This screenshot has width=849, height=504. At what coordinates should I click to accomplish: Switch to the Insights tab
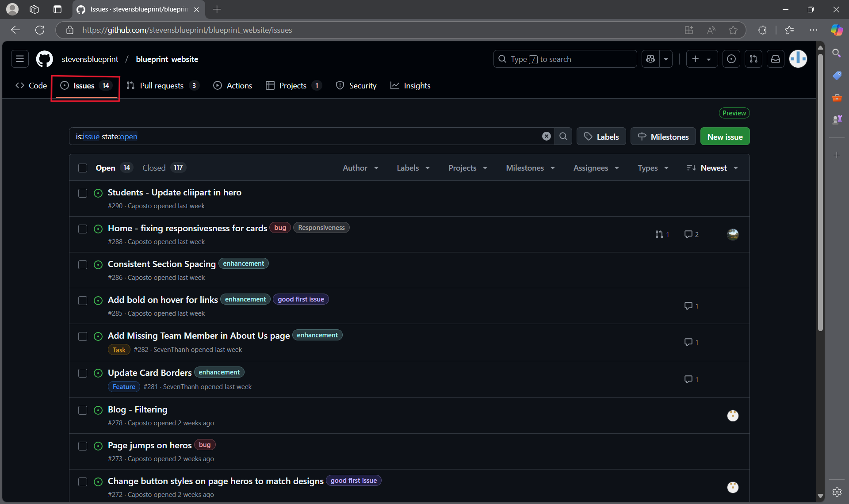410,86
